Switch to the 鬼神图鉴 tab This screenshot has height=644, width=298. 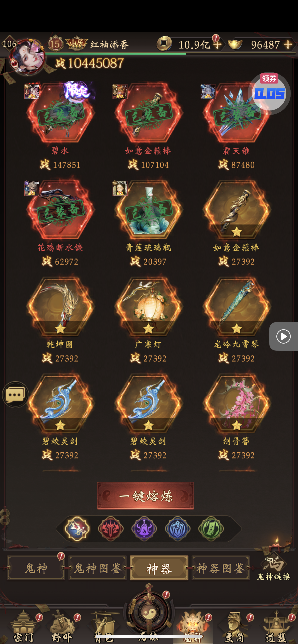point(98,568)
